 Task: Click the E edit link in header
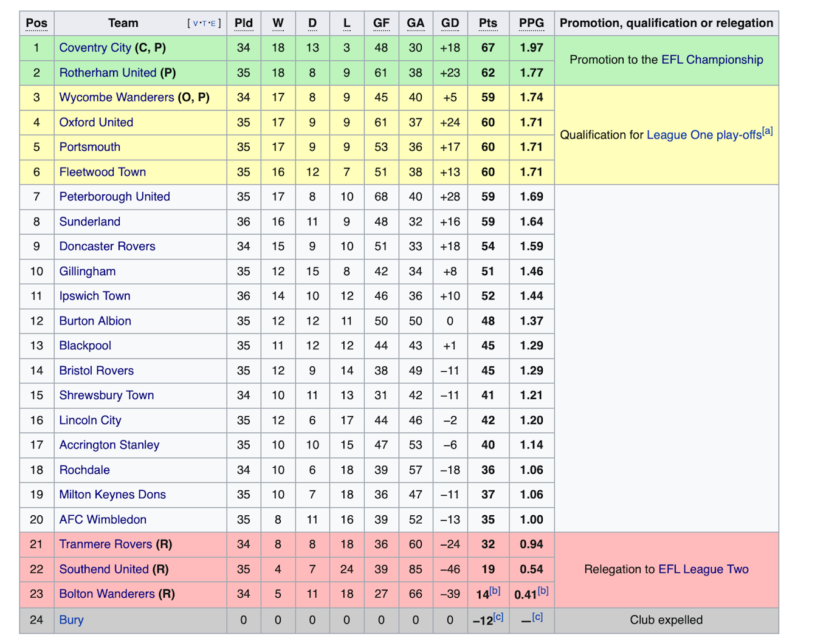[213, 24]
